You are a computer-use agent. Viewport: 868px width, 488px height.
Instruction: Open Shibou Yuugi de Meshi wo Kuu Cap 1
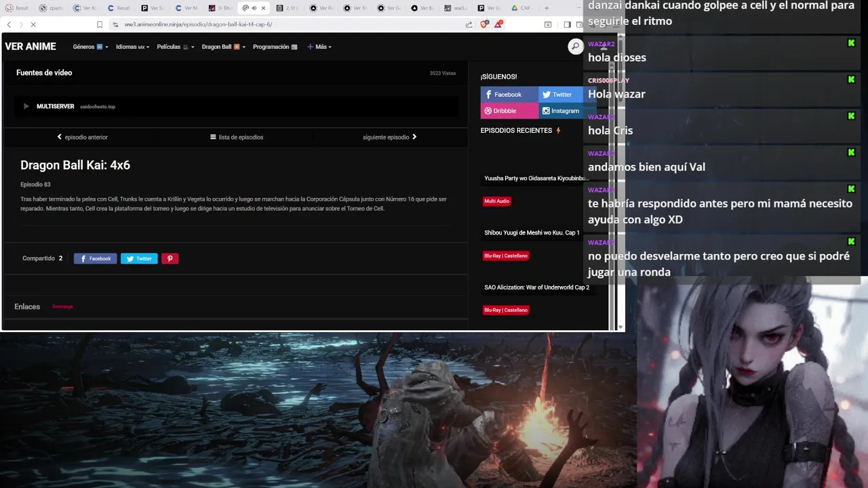click(532, 232)
